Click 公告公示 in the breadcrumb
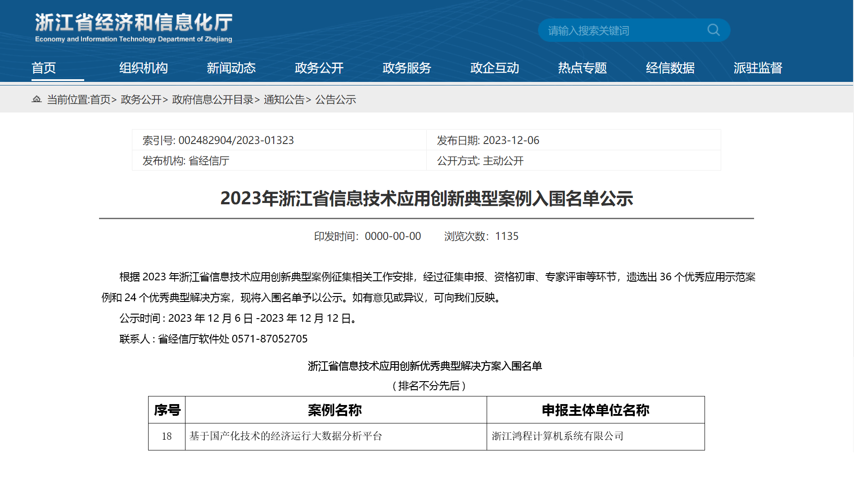 tap(335, 99)
